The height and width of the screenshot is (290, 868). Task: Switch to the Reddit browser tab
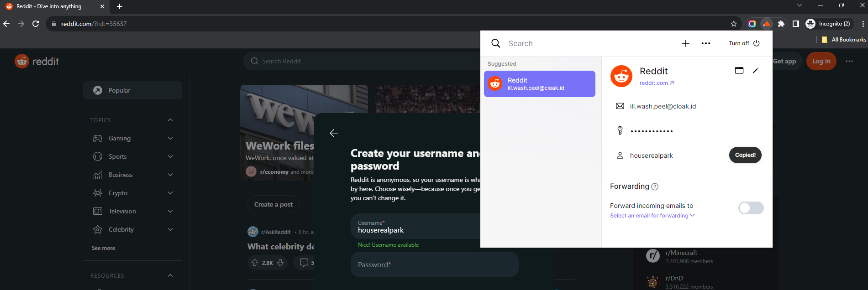[x=55, y=6]
